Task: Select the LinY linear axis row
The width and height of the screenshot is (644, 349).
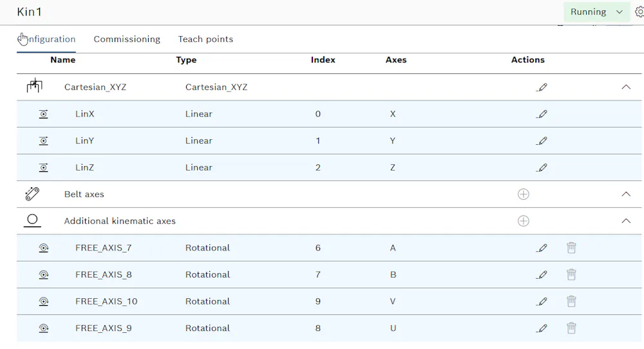Action: 329,141
